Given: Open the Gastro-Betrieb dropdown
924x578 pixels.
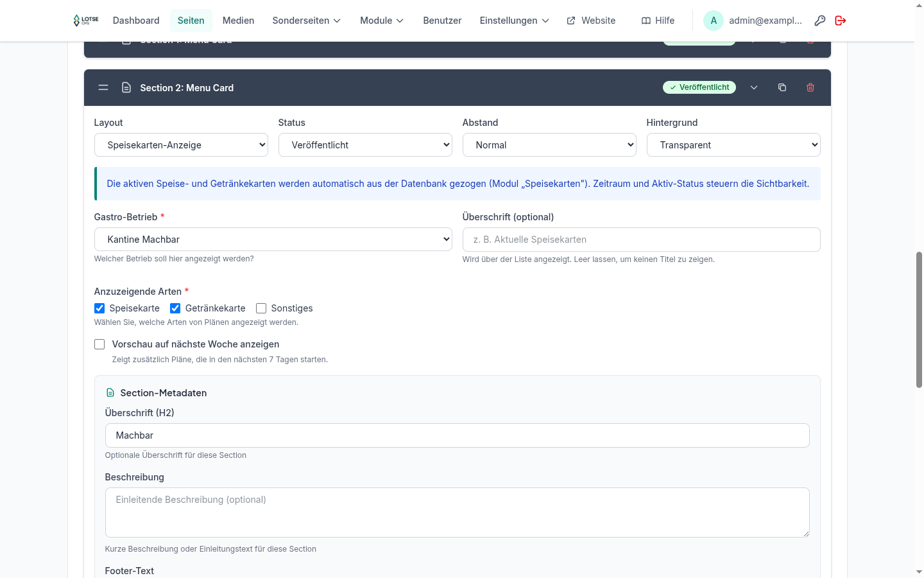Looking at the screenshot, I should pos(273,240).
